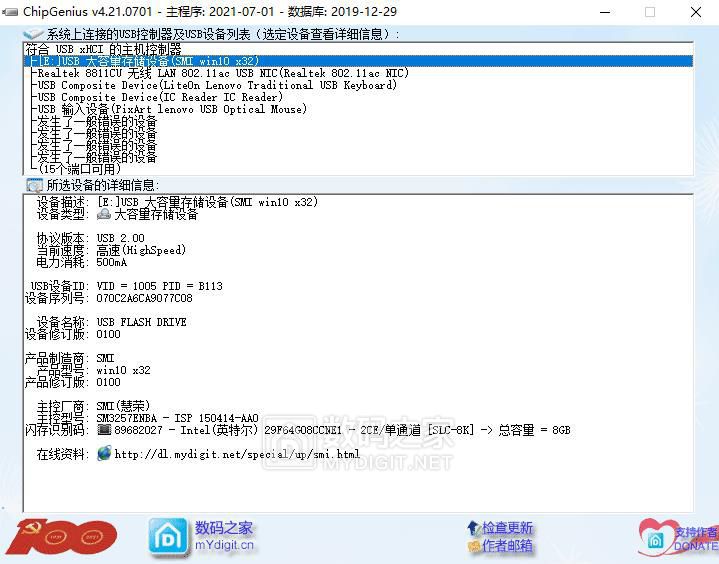Open the dl.mydigit.net smi.html link
Screen dimensions: 719x564
237,454
